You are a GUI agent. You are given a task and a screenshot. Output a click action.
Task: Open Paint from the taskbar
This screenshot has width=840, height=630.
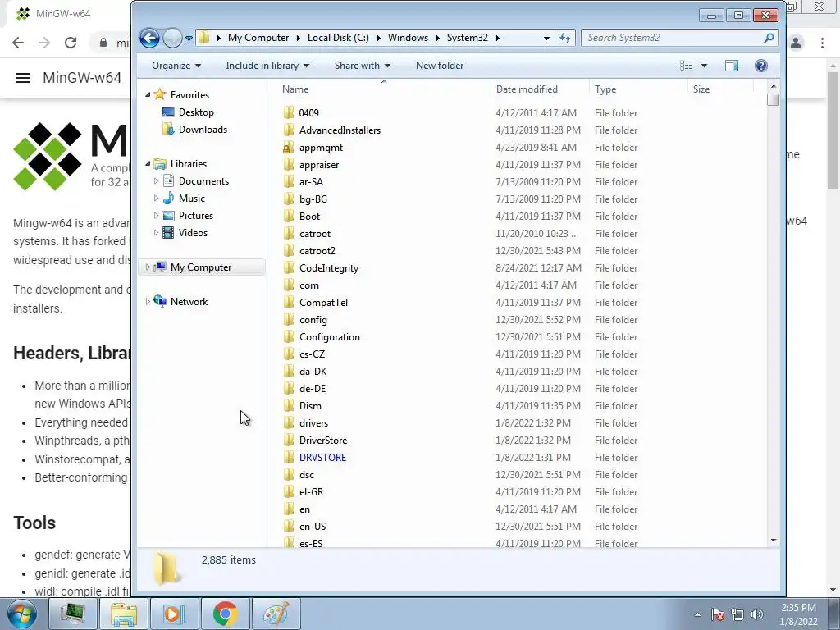coord(276,614)
